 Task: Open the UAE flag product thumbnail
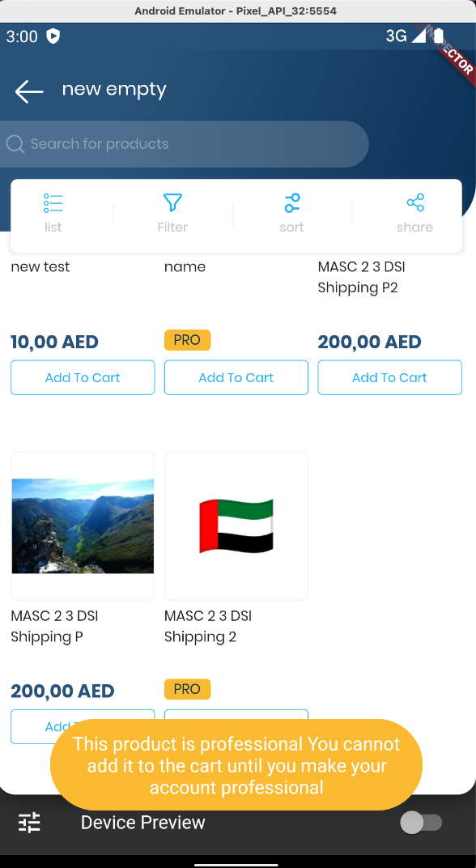point(236,525)
